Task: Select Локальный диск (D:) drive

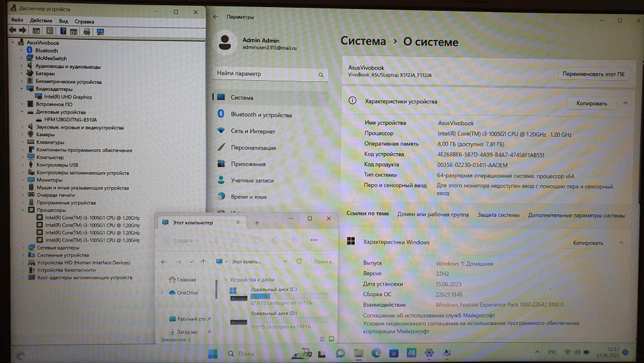Action: click(279, 319)
